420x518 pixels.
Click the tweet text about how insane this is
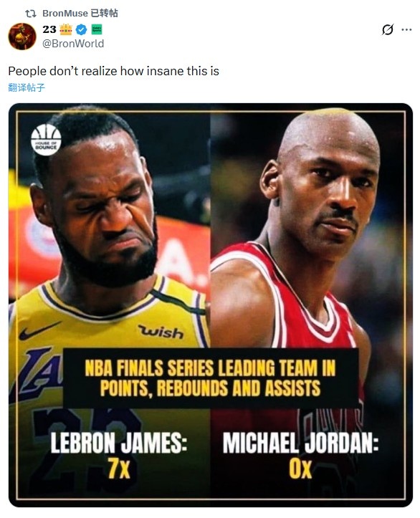(114, 71)
